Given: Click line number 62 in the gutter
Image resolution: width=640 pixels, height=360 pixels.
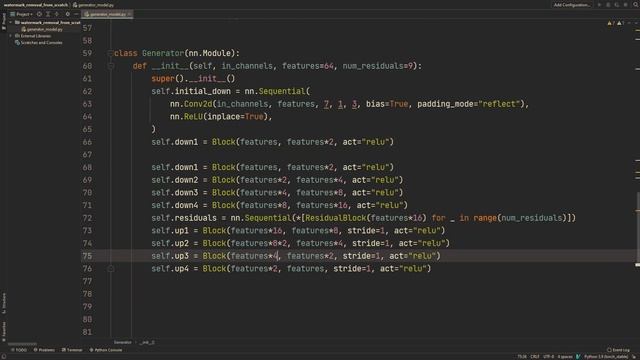Looking at the screenshot, I should [87, 91].
